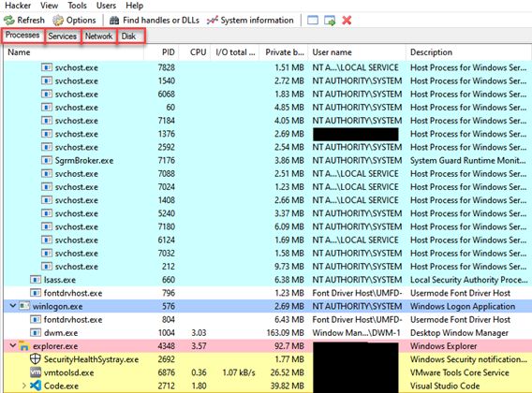Click the lsass.exe process icon
This screenshot has height=393, width=532.
coord(36,280)
